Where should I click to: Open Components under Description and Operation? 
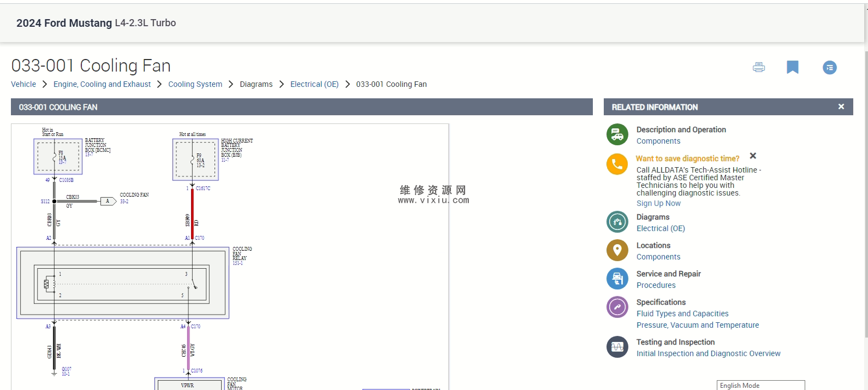coord(658,141)
